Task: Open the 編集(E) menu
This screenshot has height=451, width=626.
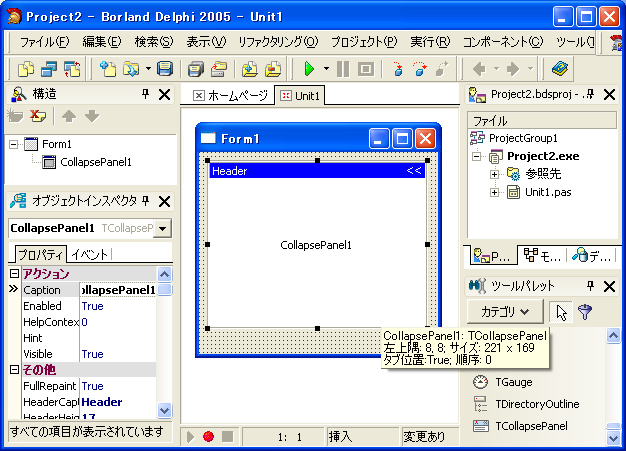Action: tap(101, 42)
